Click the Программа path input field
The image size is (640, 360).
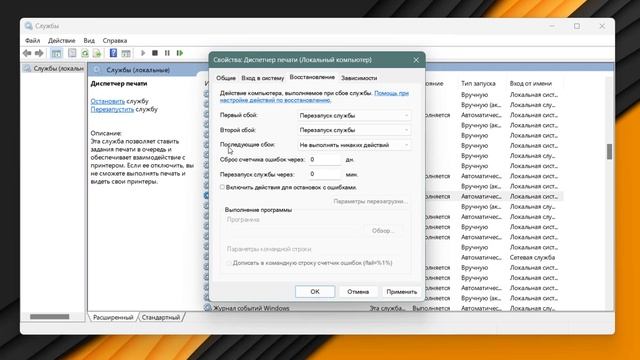(293, 231)
